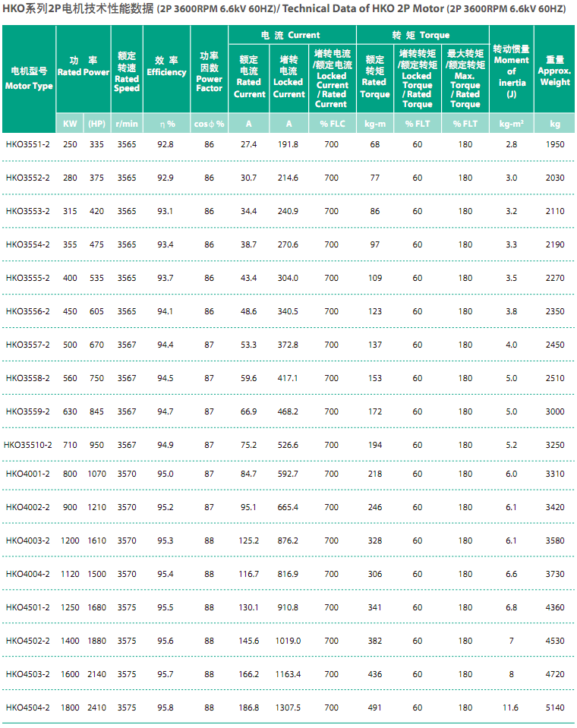
Task: Click rated current value 75.2
Action: (249, 446)
